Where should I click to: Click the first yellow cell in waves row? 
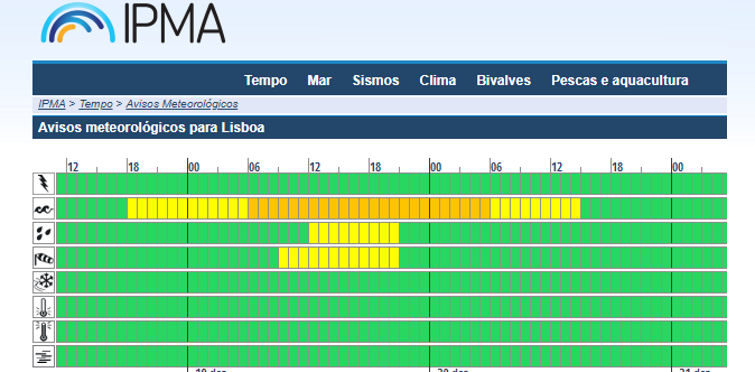pyautogui.click(x=132, y=208)
